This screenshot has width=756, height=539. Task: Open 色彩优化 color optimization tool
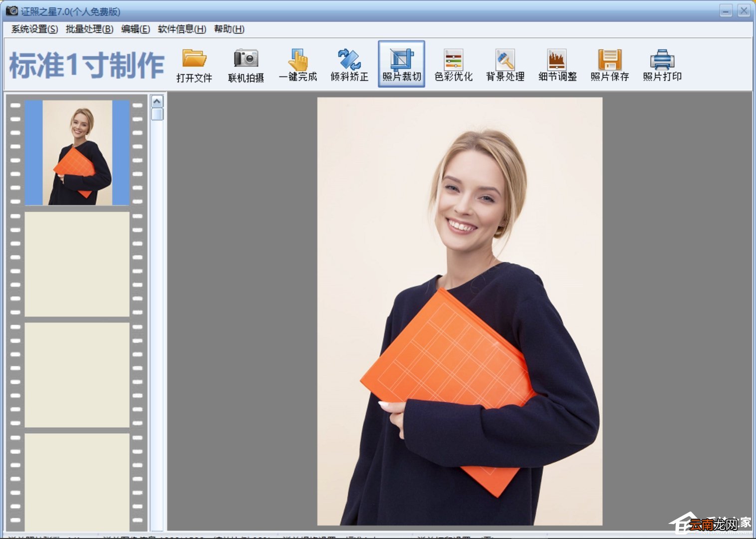(453, 65)
